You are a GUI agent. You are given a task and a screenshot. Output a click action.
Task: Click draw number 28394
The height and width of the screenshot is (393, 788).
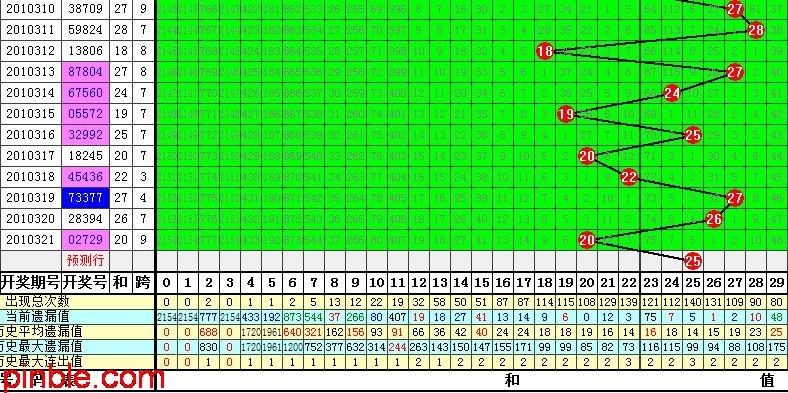85,219
